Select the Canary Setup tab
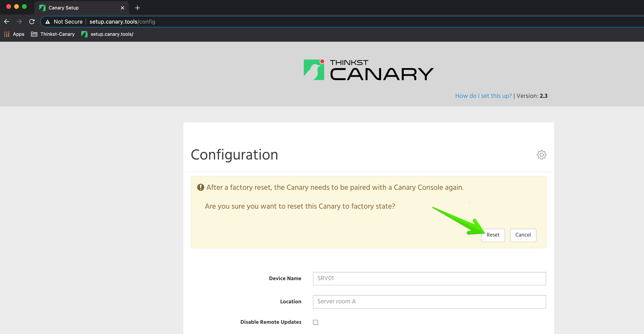Viewport: 644px width, 334px height. (x=82, y=8)
